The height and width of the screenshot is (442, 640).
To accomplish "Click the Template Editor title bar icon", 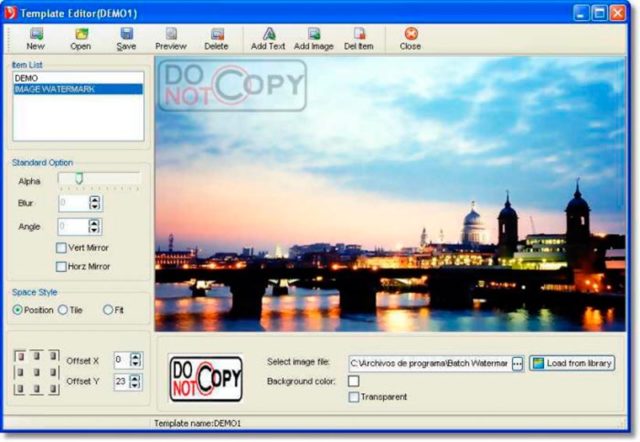I will [11, 13].
